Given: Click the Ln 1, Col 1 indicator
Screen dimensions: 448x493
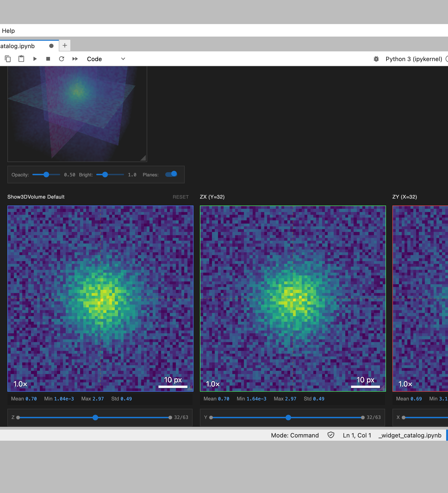Looking at the screenshot, I should (x=357, y=435).
